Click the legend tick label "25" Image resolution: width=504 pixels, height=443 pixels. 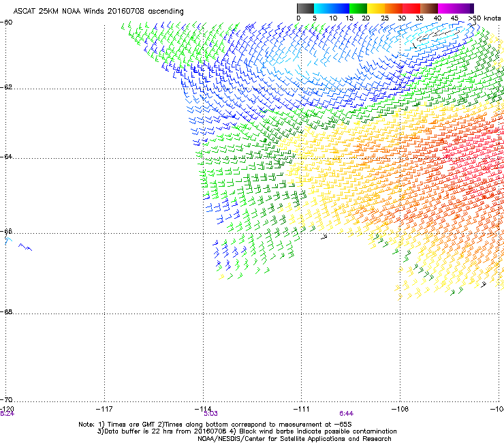coord(385,18)
